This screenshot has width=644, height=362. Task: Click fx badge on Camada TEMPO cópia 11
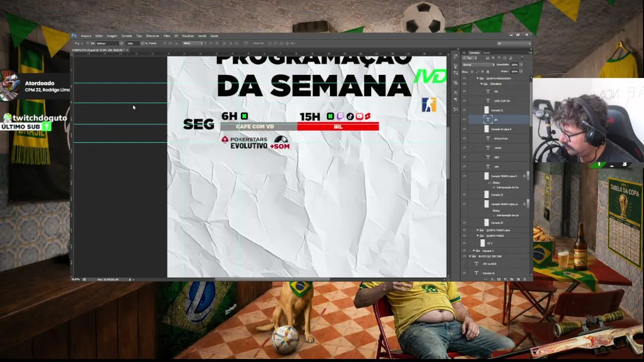click(524, 204)
